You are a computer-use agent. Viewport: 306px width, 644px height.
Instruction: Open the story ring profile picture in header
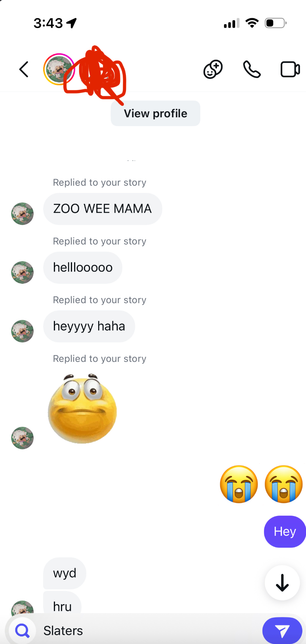[x=59, y=69]
